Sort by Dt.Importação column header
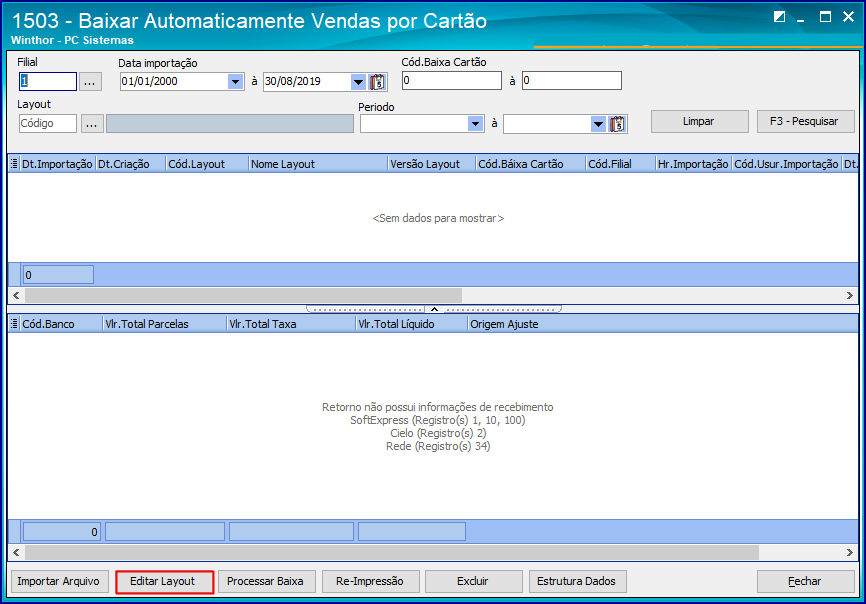 click(x=57, y=164)
